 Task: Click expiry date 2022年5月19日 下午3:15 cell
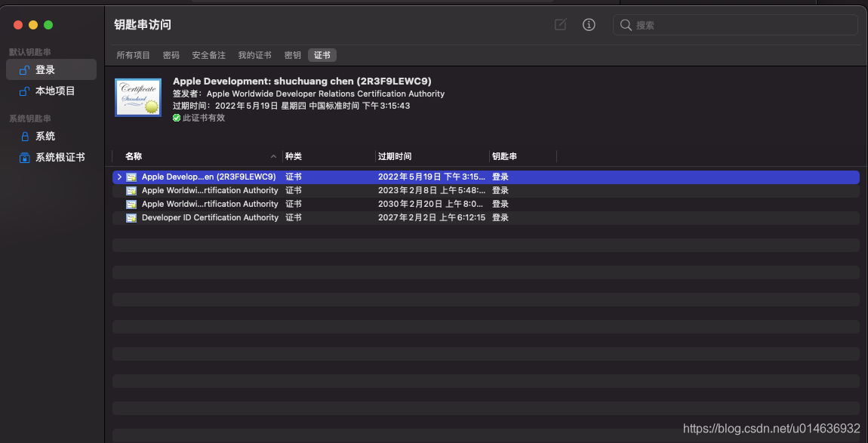click(432, 177)
